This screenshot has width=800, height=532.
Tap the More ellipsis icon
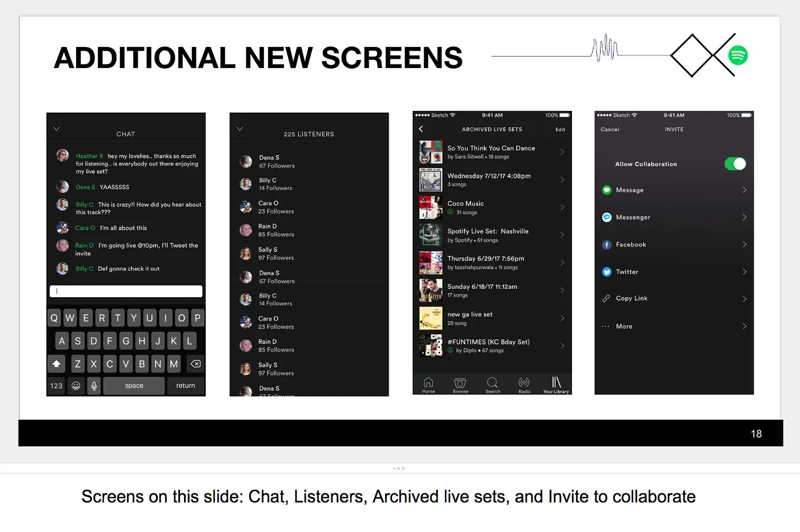click(x=606, y=326)
